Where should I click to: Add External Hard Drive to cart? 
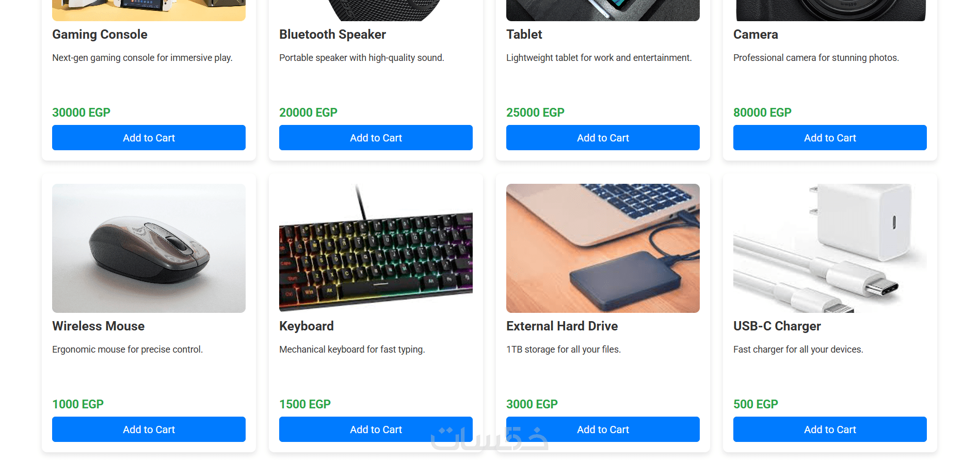tap(603, 430)
